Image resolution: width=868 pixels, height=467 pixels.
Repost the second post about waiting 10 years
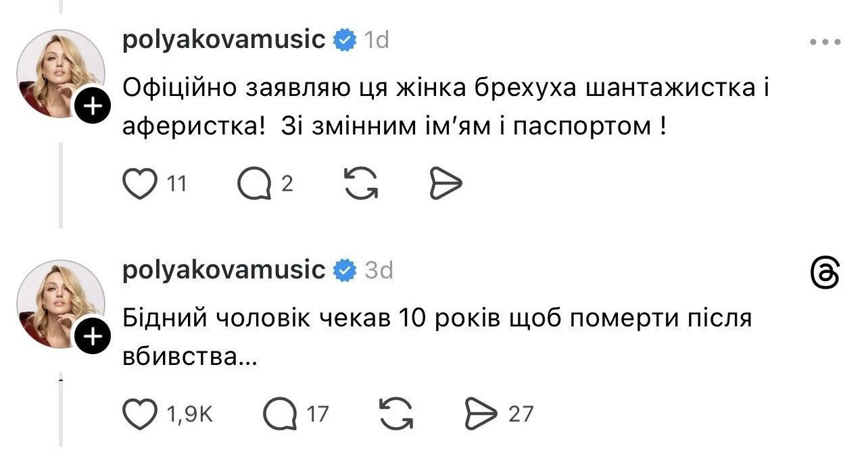tap(396, 414)
